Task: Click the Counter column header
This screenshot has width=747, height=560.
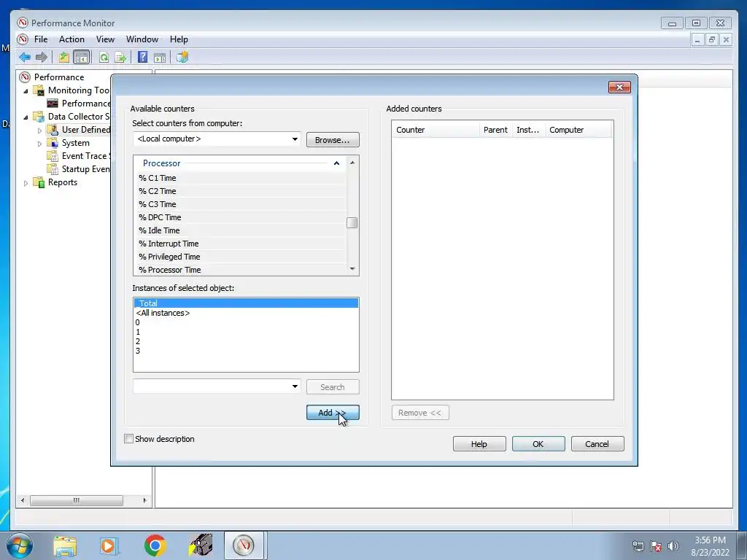Action: [x=436, y=130]
